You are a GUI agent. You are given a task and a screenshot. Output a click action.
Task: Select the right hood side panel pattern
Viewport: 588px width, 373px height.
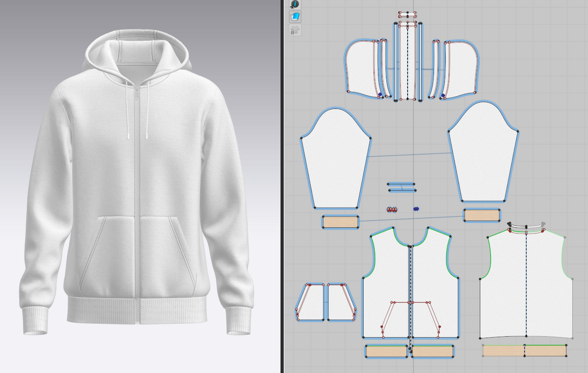pos(461,69)
